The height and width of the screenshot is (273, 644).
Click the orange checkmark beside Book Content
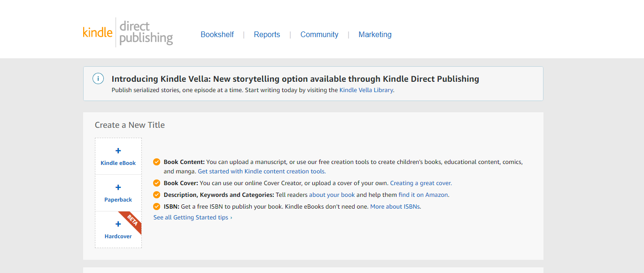click(x=157, y=162)
